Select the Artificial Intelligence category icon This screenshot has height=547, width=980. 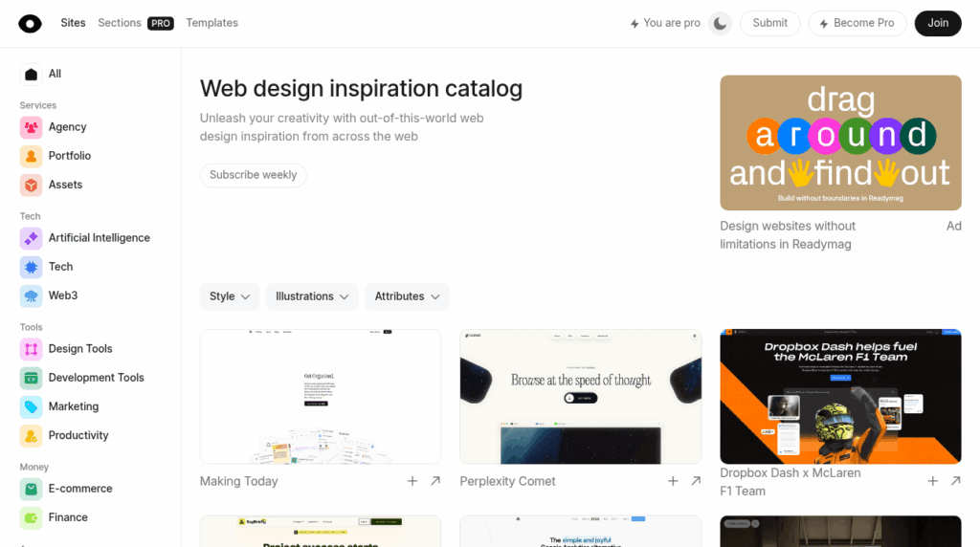click(x=32, y=238)
